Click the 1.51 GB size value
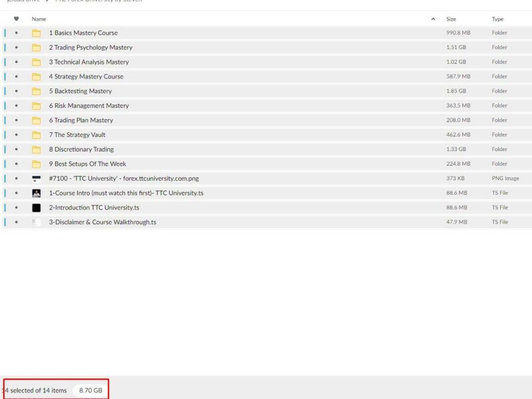This screenshot has width=532, height=399. (456, 47)
